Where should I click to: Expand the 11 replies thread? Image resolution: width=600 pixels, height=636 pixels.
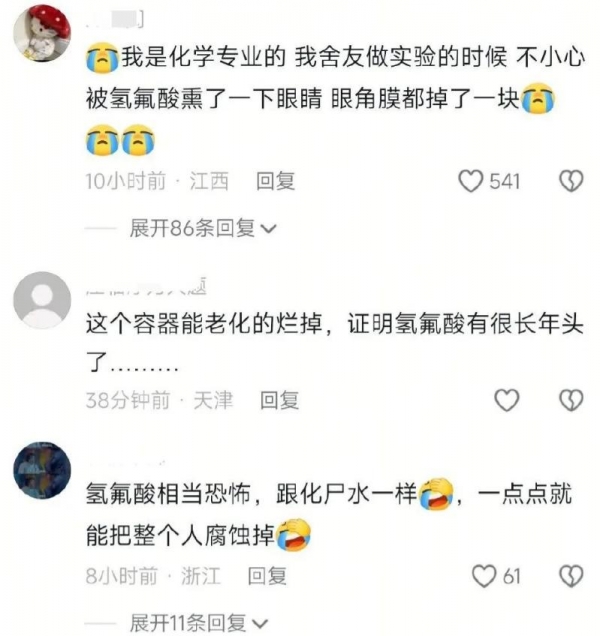point(187,623)
